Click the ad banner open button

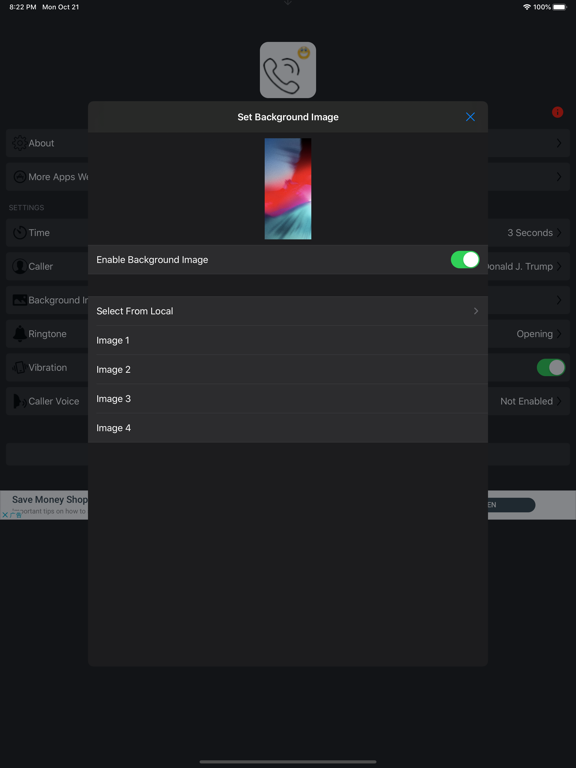511,505
